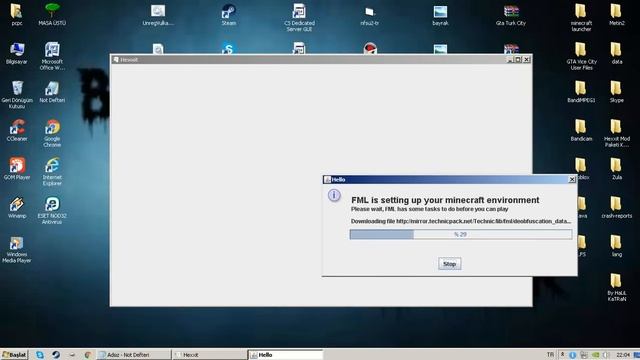Image resolution: width=640 pixels, height=360 pixels.
Task: Select the Bilgisayar desktop icon
Action: (17, 53)
